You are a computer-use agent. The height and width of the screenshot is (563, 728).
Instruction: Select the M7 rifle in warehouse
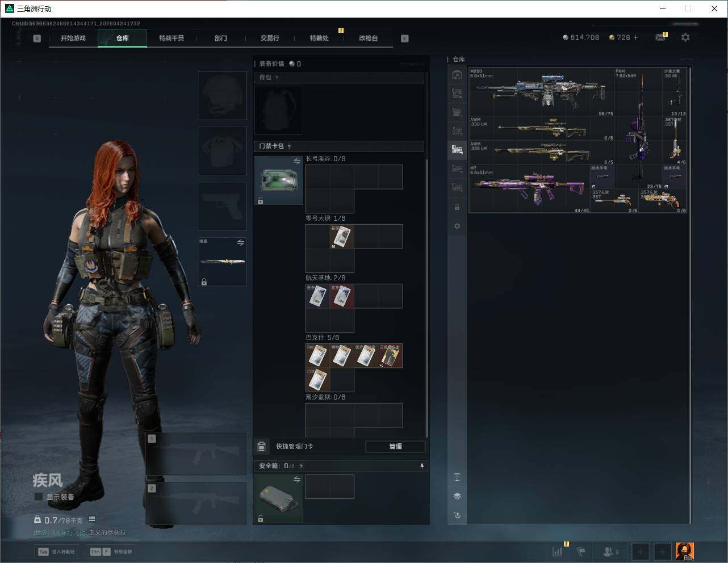530,189
